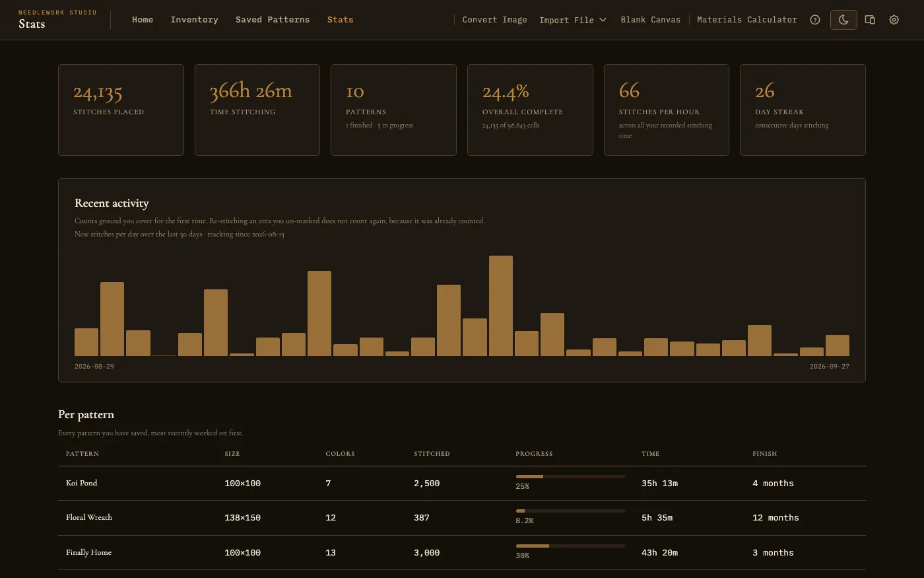
Task: Click the Needlework Studio Stats logo
Action: tap(57, 20)
